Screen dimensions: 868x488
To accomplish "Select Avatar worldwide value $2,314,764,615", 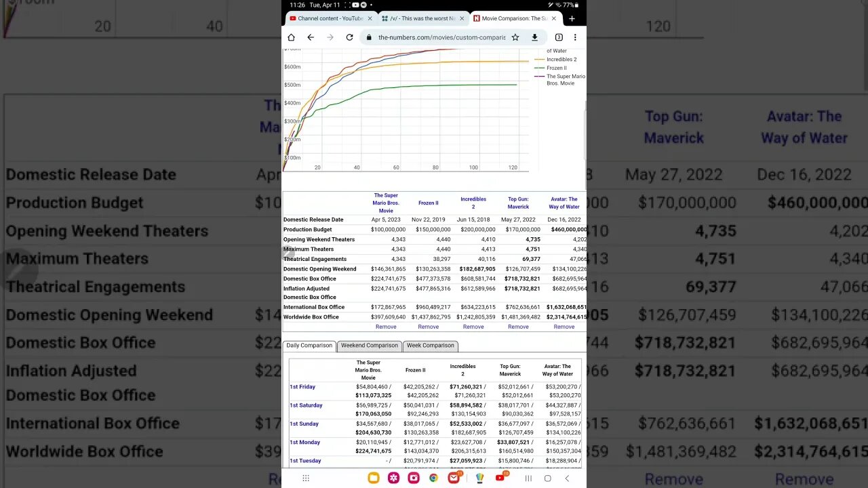I will pyautogui.click(x=566, y=317).
